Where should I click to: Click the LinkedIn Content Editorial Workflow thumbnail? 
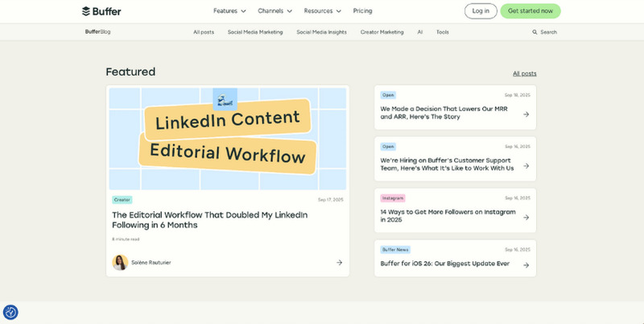tap(228, 139)
